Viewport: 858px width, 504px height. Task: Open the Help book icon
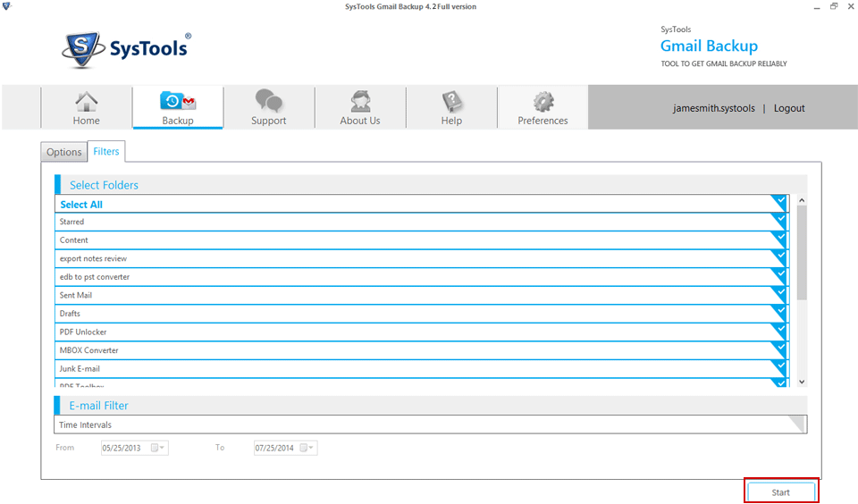tap(451, 101)
